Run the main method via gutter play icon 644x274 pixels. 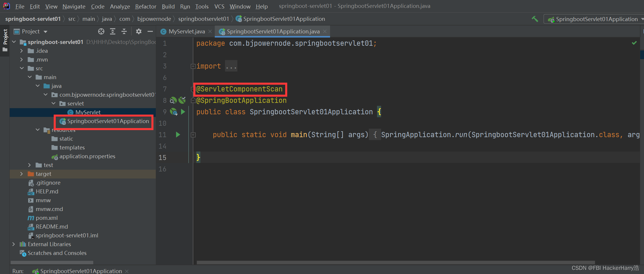[178, 135]
